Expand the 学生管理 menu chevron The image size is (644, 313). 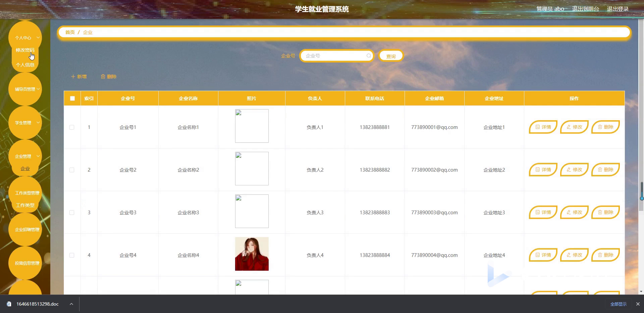tap(38, 123)
